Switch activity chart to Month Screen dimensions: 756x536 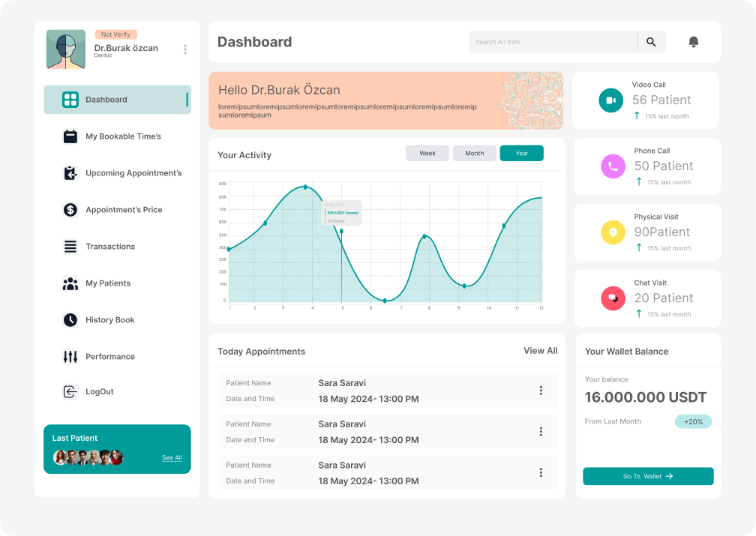coord(474,153)
